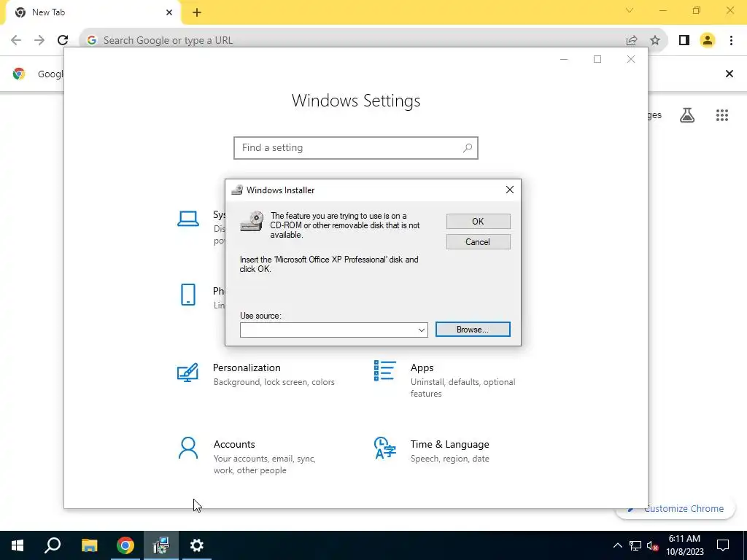Reload the page in Chrome
The image size is (747, 560).
coord(63,40)
